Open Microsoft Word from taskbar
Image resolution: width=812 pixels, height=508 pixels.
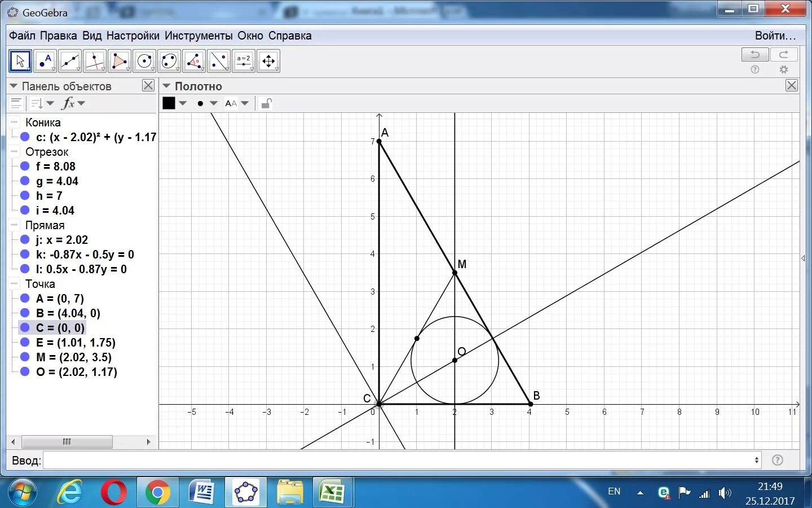[x=202, y=493]
